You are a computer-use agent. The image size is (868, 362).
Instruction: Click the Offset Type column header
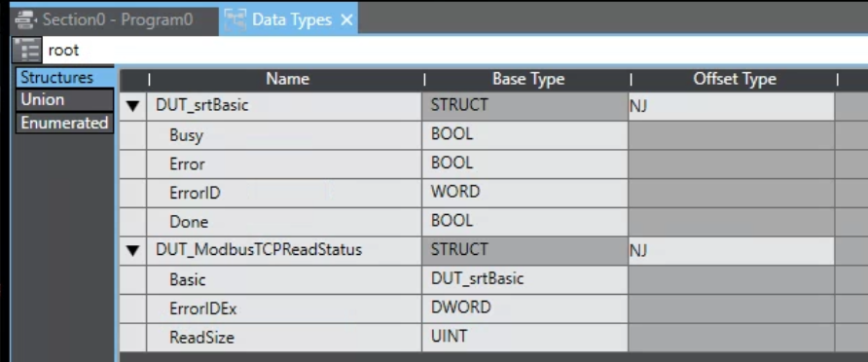734,79
